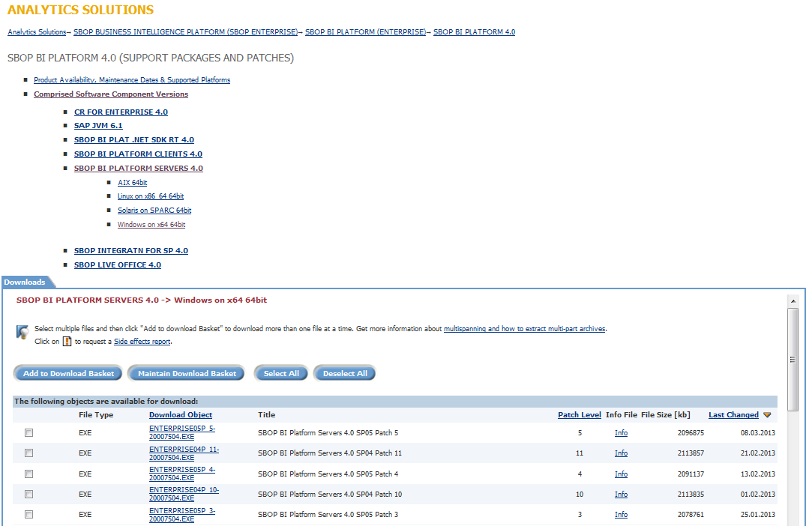The image size is (812, 526).
Task: Click the side effects report icon
Action: coord(67,342)
